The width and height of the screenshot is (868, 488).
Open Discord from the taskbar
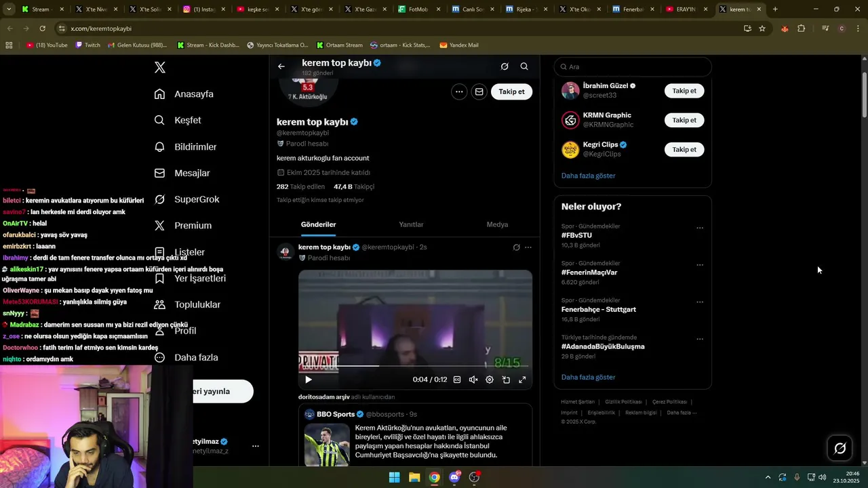[x=454, y=477]
